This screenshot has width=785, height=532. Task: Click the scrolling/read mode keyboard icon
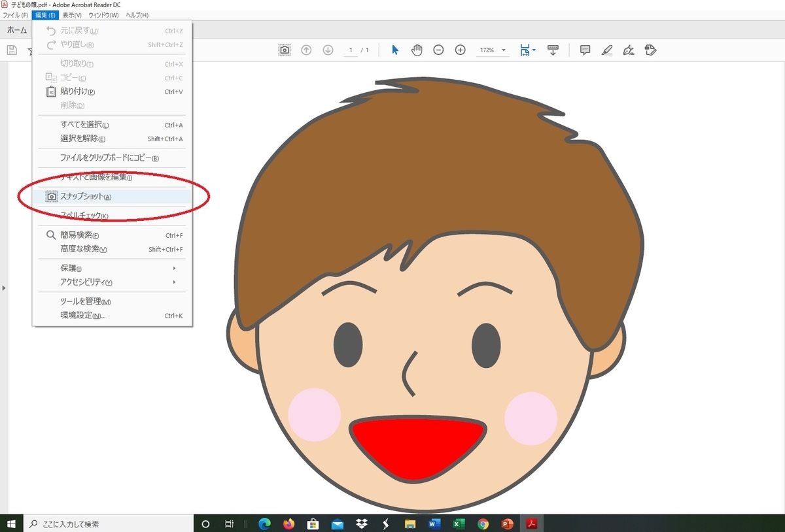pyautogui.click(x=553, y=50)
